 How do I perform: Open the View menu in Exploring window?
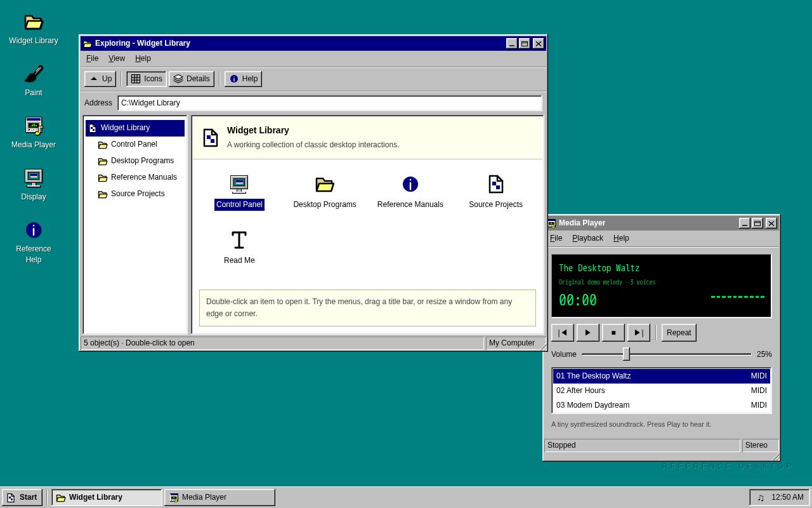[117, 58]
